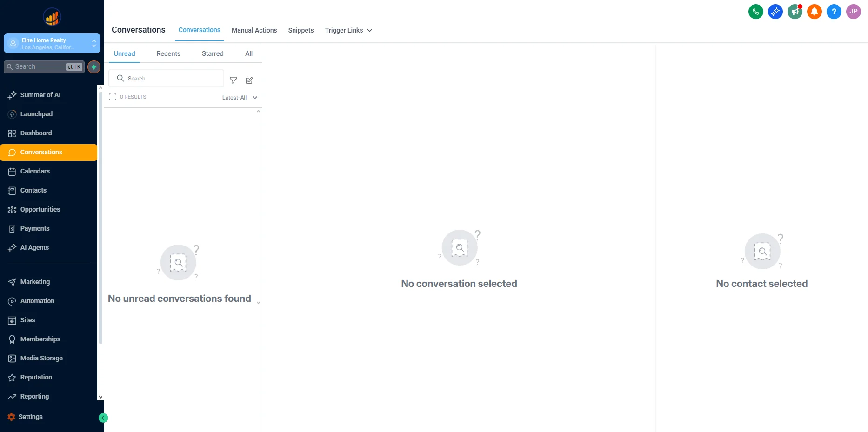
Task: Open the notifications bell icon
Action: (814, 12)
